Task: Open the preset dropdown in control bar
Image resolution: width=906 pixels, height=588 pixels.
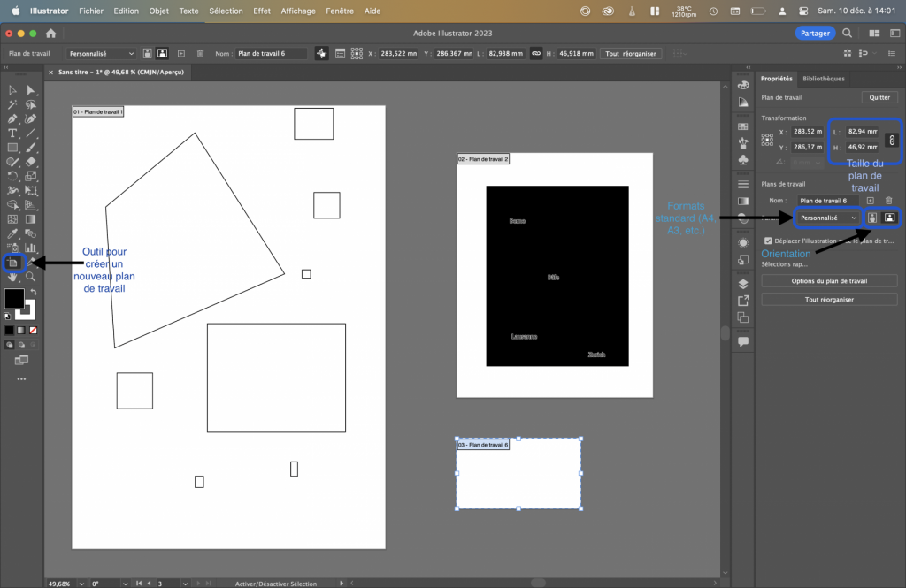Action: [x=102, y=54]
